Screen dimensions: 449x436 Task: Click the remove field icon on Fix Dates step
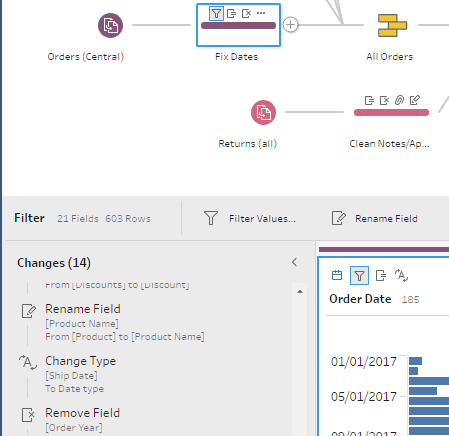[246, 14]
